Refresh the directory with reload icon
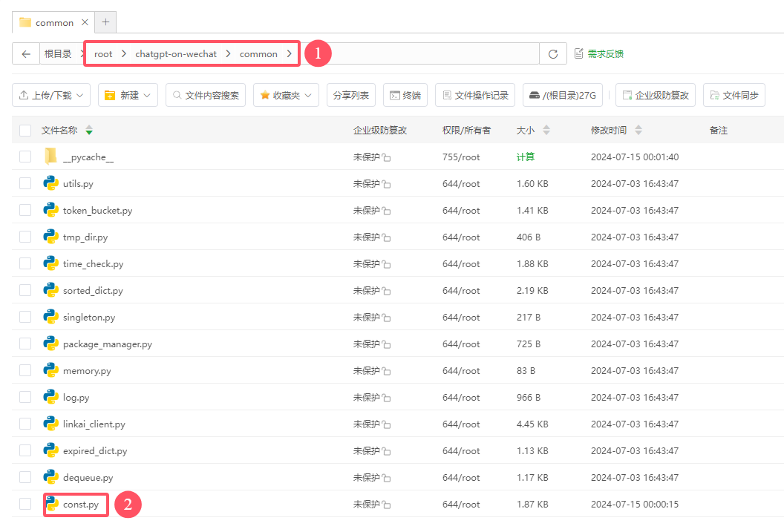Screen dimensions: 784x532 click(x=553, y=54)
